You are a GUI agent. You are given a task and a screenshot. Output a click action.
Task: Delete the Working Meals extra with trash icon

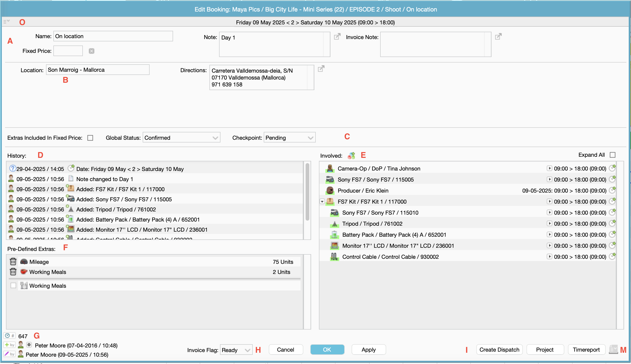(13, 271)
